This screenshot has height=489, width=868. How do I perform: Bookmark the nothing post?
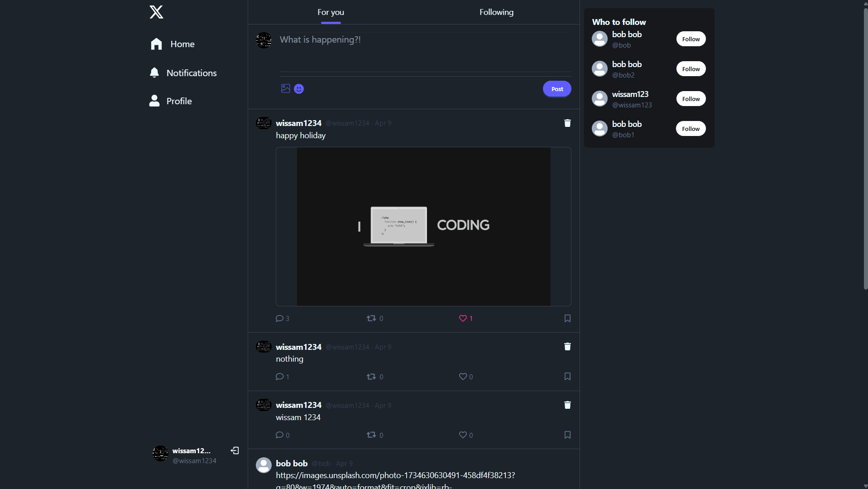tap(567, 377)
